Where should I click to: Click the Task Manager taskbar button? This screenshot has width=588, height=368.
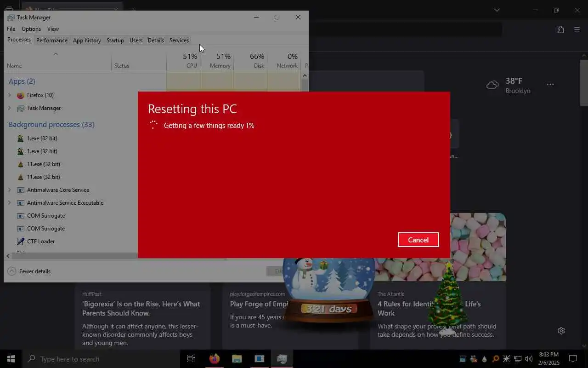point(282,359)
